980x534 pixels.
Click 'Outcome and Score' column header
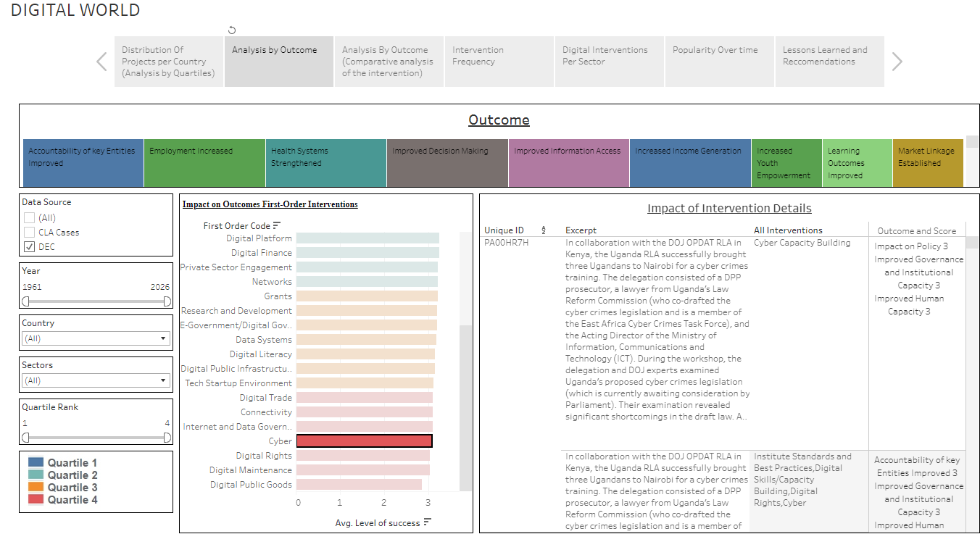tap(917, 231)
